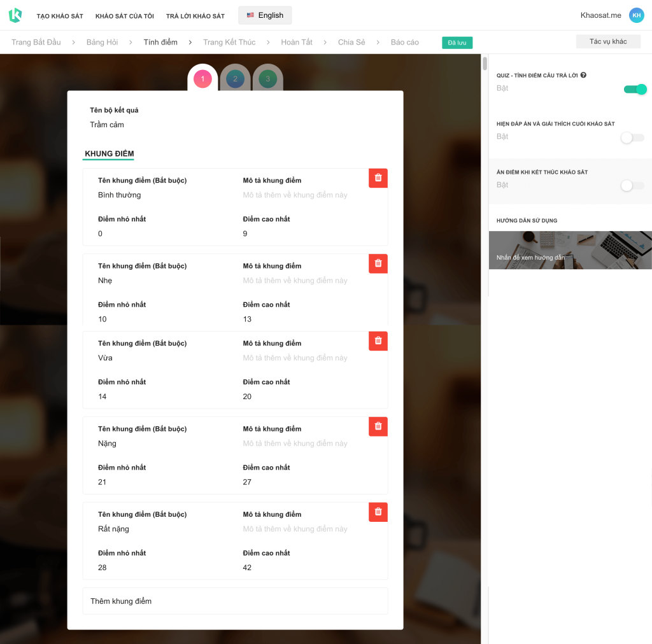Delete the Rất nặng score frame
Viewport: 652px width, 644px height.
(378, 512)
